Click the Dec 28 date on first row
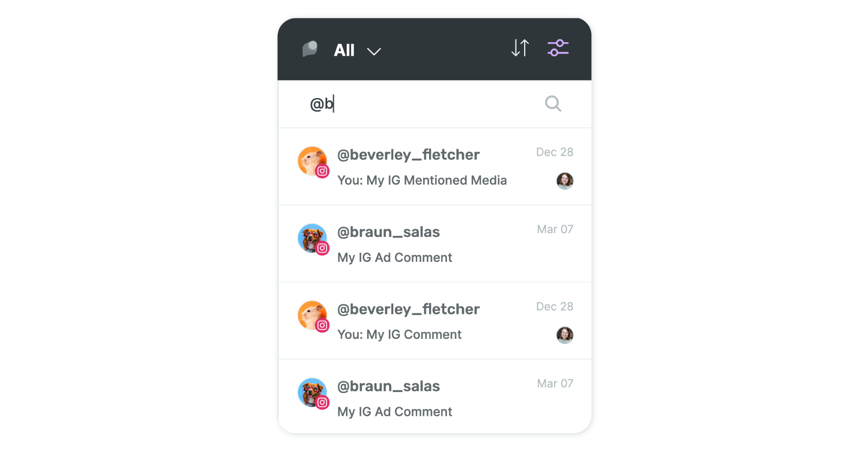 [554, 152]
